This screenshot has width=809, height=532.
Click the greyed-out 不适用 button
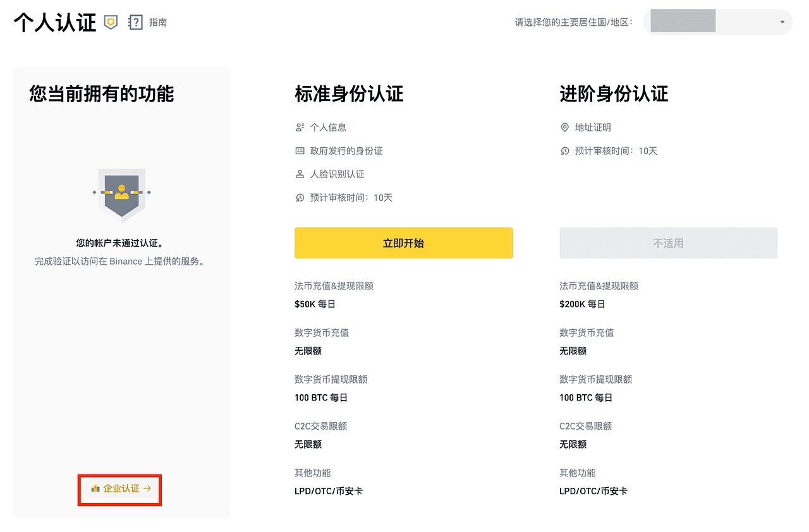(x=668, y=243)
